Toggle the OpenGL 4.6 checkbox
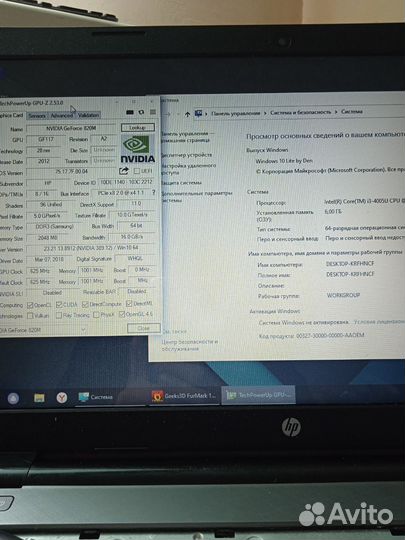The image size is (405, 540). pos(122,314)
